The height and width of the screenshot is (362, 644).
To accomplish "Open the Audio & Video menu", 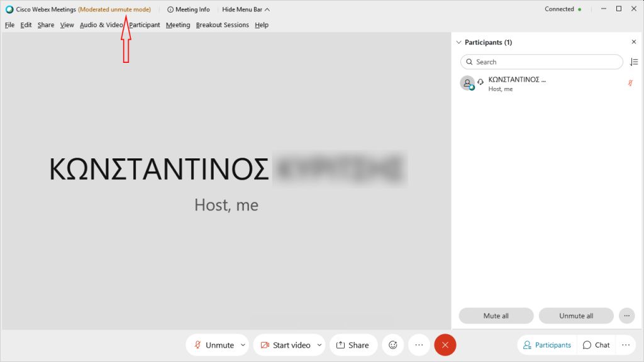I will [x=101, y=25].
